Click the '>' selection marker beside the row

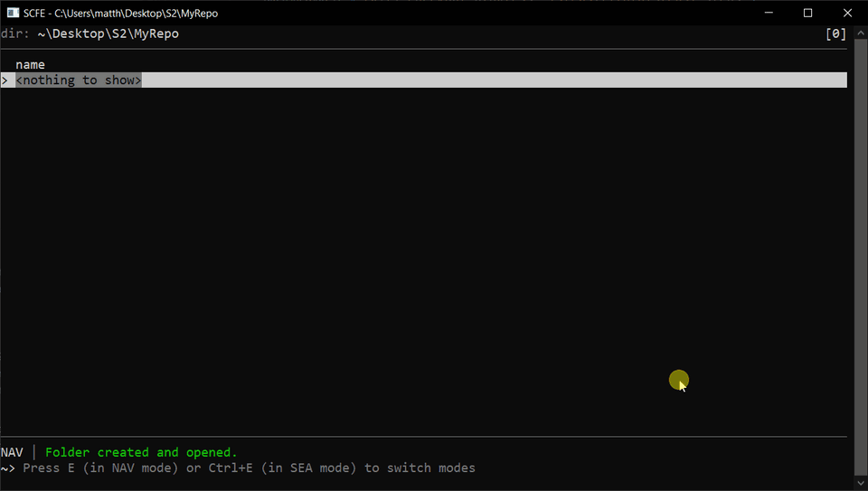click(x=5, y=80)
